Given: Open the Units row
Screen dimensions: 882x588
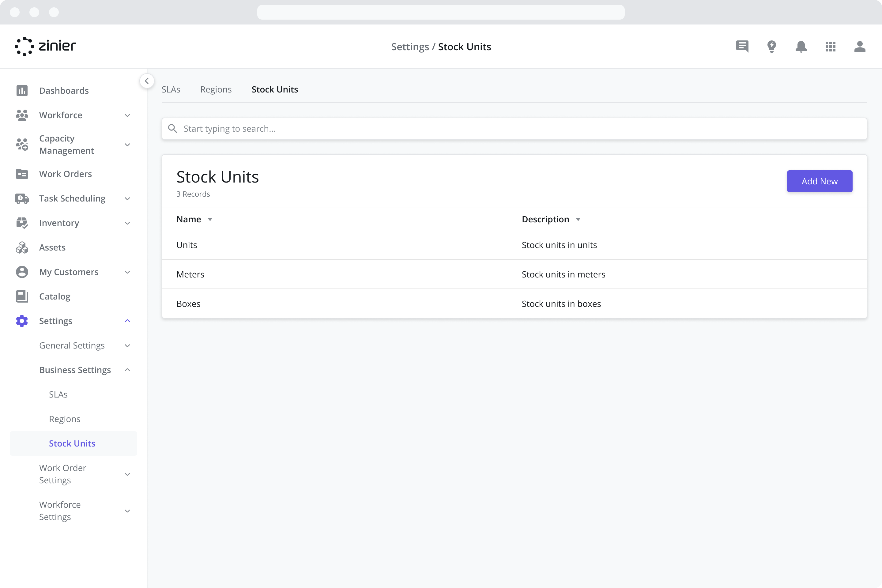Looking at the screenshot, I should coord(514,245).
